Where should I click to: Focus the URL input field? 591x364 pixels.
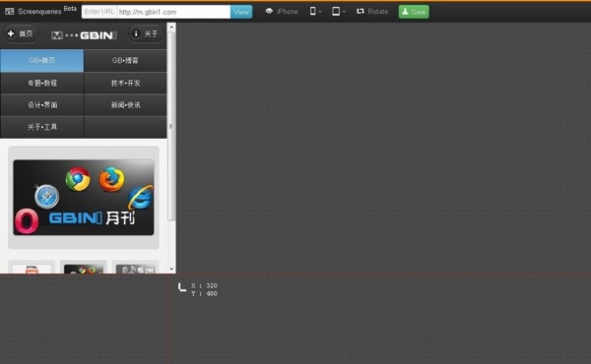coord(173,12)
